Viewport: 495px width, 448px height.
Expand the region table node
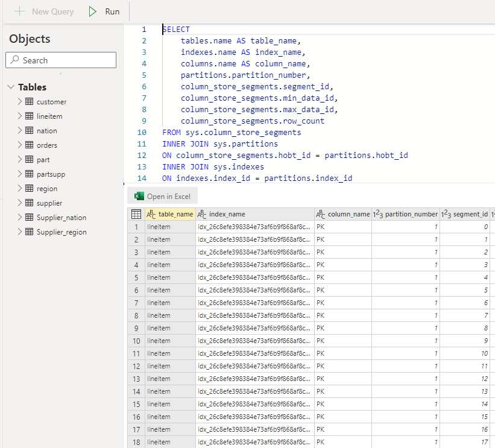click(x=19, y=188)
